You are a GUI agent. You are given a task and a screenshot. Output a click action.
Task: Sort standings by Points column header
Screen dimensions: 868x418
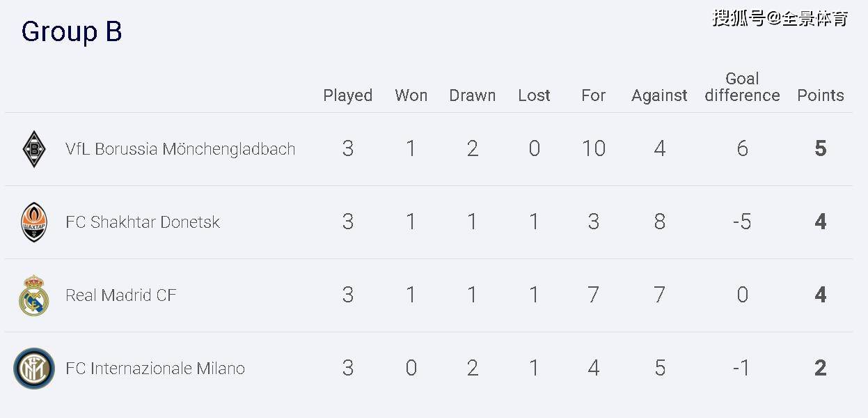821,95
